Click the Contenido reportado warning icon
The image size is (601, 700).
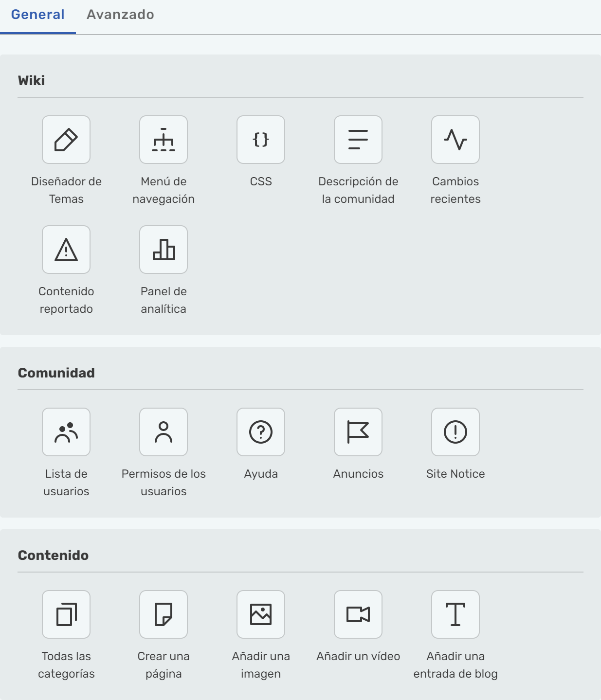[x=66, y=250]
